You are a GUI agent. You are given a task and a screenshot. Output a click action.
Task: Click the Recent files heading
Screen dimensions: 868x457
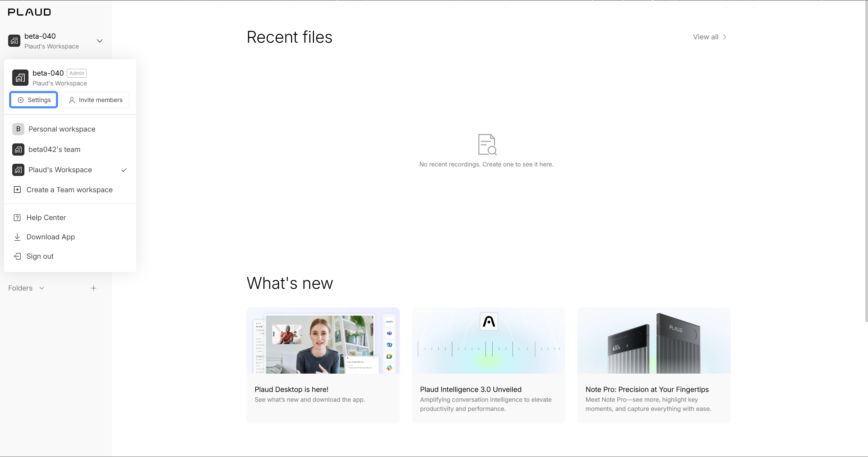point(290,37)
